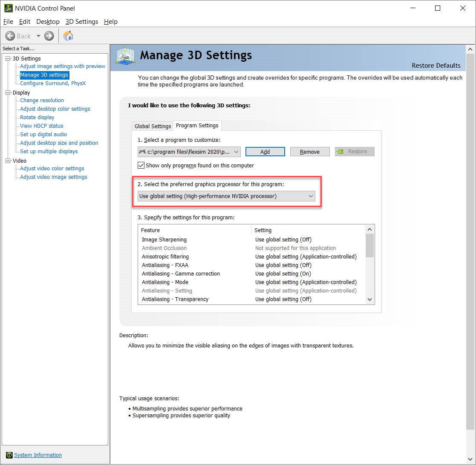Click the Home icon in toolbar
The image size is (476, 465).
click(68, 36)
